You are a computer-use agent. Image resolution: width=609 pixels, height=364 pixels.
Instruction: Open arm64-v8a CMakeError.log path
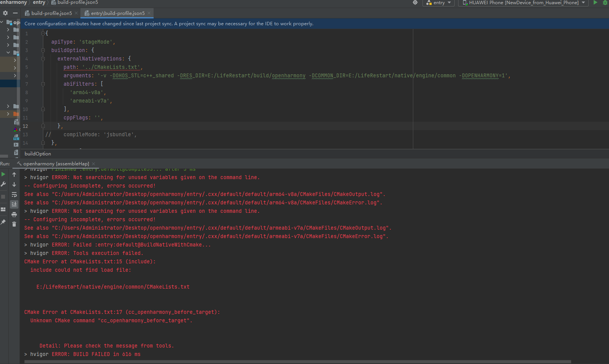216,202
